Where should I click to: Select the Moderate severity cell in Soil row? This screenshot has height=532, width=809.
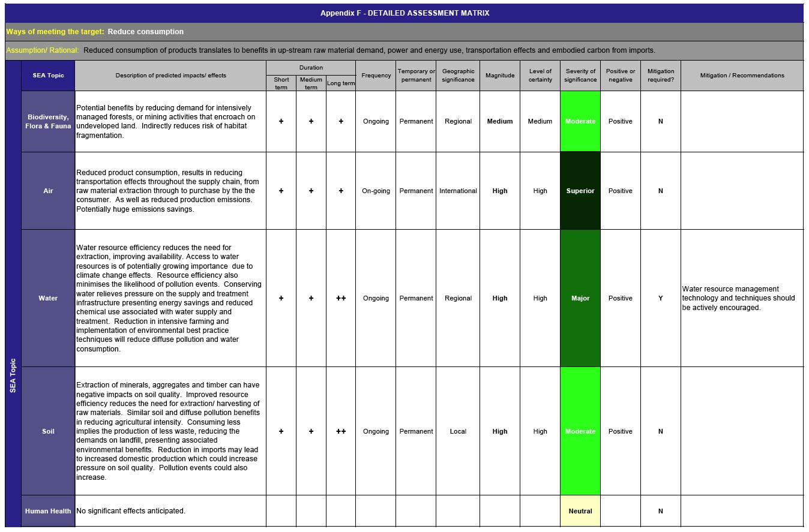pos(580,431)
